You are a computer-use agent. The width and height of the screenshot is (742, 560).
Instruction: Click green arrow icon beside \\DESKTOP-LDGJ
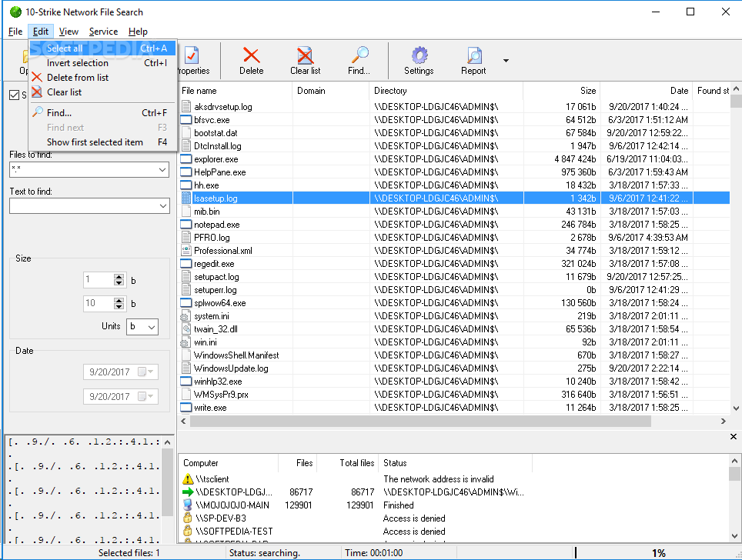point(188,492)
